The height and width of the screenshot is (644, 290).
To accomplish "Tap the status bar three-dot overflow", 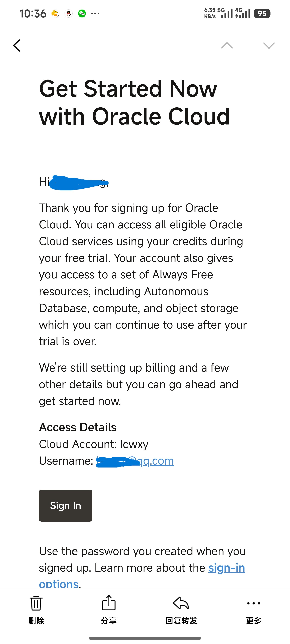I will point(95,13).
